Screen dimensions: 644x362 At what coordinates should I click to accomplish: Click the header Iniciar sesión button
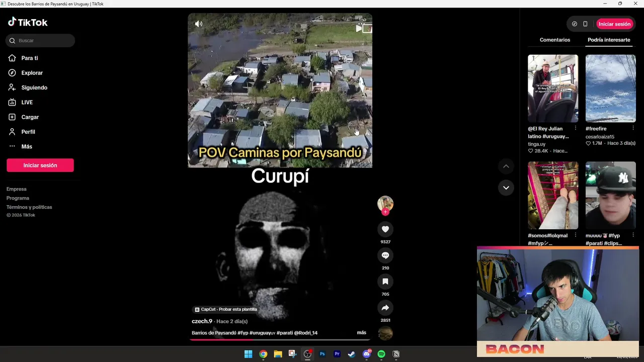point(614,24)
